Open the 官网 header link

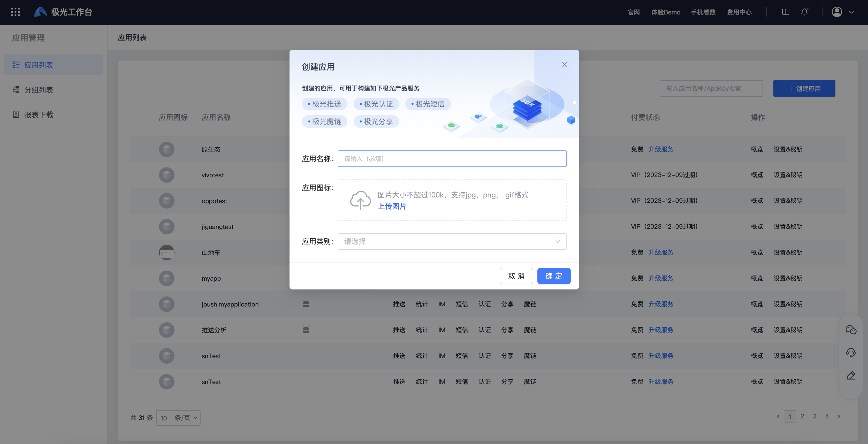[x=634, y=12]
